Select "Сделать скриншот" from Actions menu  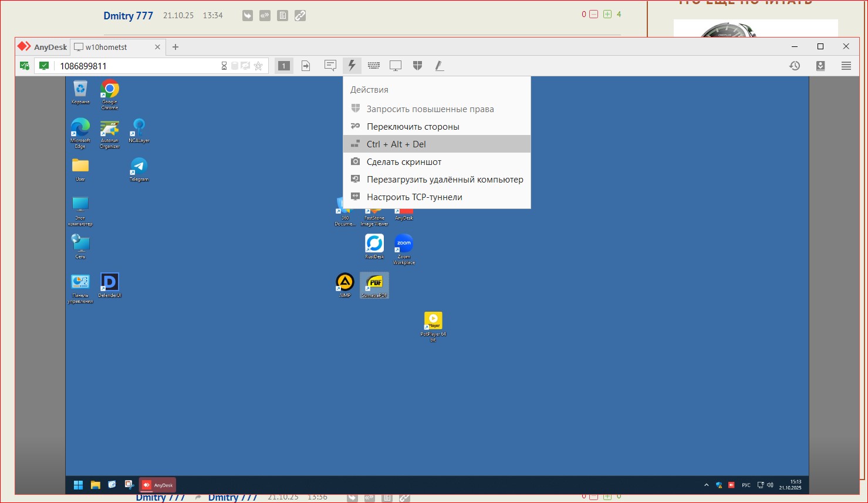[404, 162]
